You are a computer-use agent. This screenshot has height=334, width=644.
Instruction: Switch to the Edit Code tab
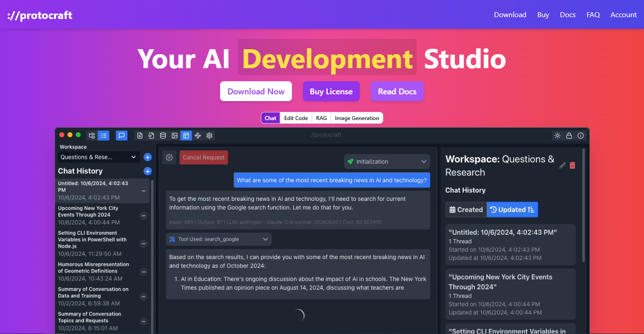[296, 118]
